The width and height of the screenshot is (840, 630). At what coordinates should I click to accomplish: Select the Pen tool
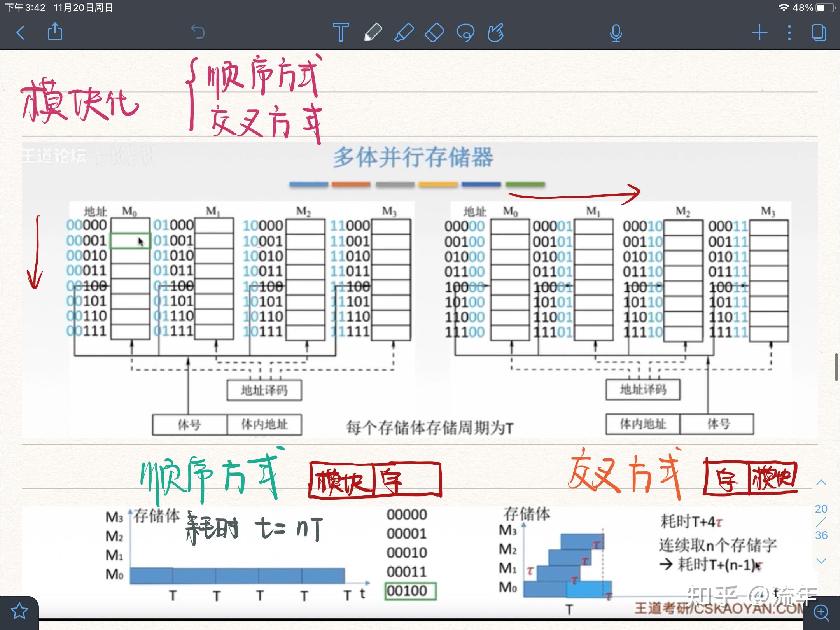373,32
